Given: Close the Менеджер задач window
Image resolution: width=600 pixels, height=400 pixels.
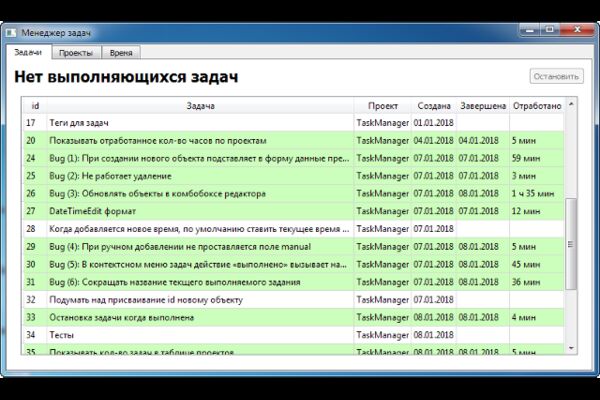Looking at the screenshot, I should pos(578,30).
